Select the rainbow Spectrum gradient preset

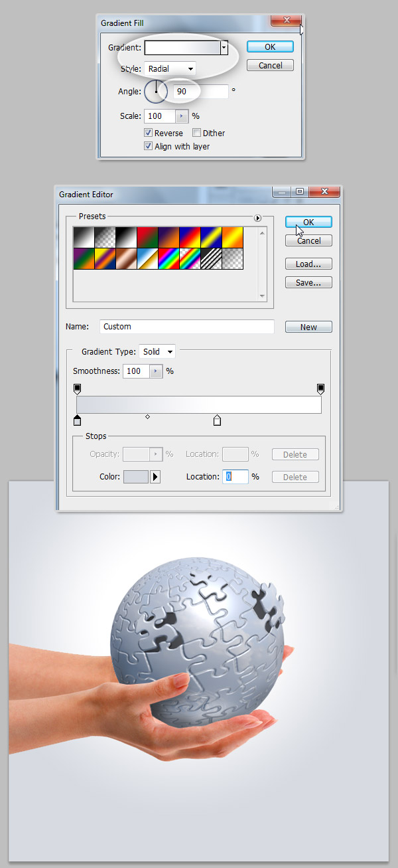(x=168, y=259)
